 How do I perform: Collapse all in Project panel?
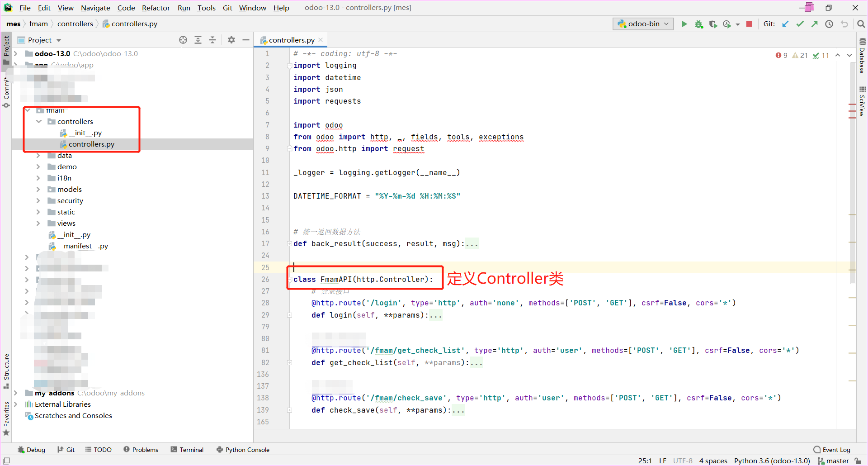coord(212,40)
